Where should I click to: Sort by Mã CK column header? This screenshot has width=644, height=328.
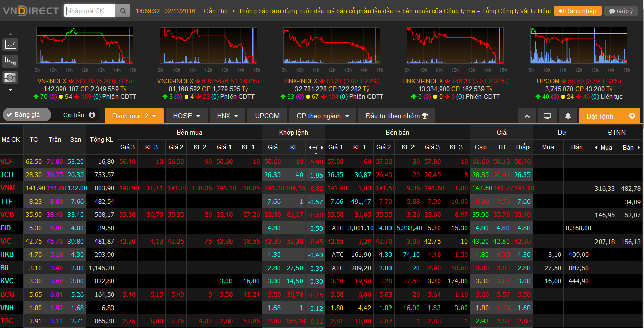(11, 139)
